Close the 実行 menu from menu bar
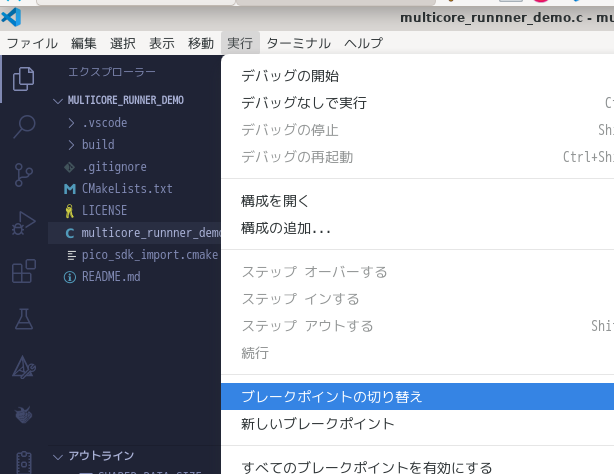 pos(240,43)
